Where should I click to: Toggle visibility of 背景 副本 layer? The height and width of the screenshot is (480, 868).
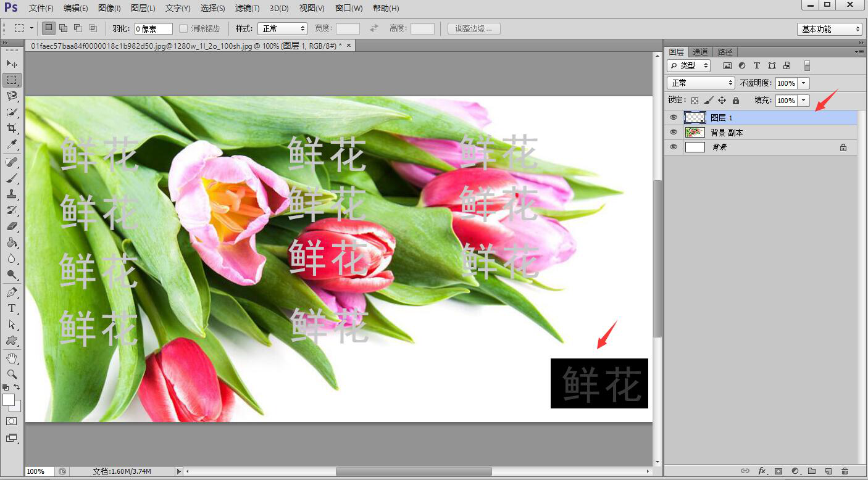point(674,132)
